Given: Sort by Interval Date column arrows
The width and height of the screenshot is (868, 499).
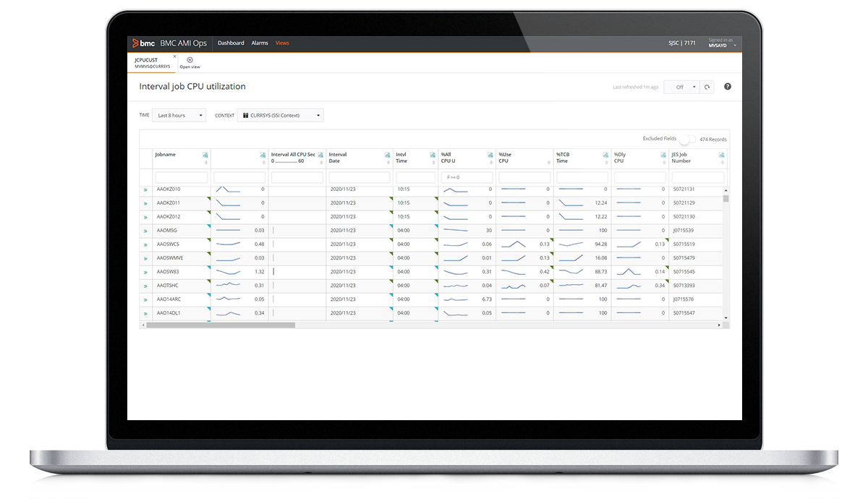Looking at the screenshot, I should pyautogui.click(x=387, y=163).
